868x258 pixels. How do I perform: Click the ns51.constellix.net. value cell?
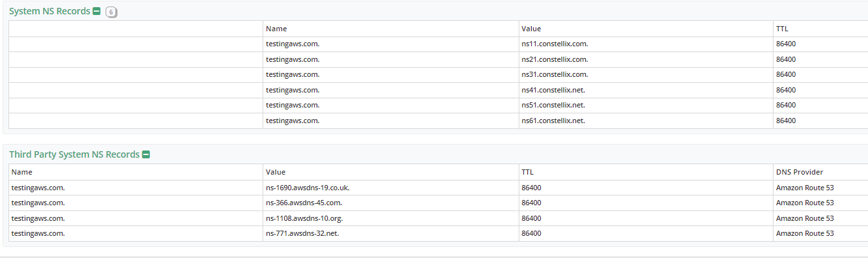click(646, 105)
